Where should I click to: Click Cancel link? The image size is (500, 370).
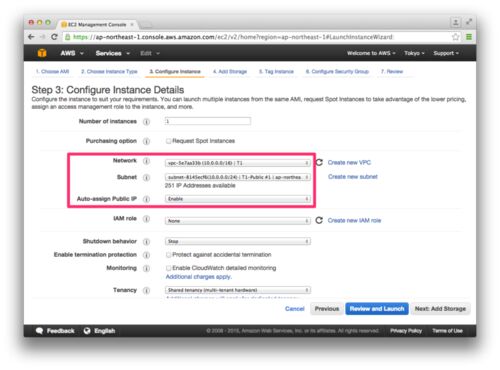[x=295, y=309]
